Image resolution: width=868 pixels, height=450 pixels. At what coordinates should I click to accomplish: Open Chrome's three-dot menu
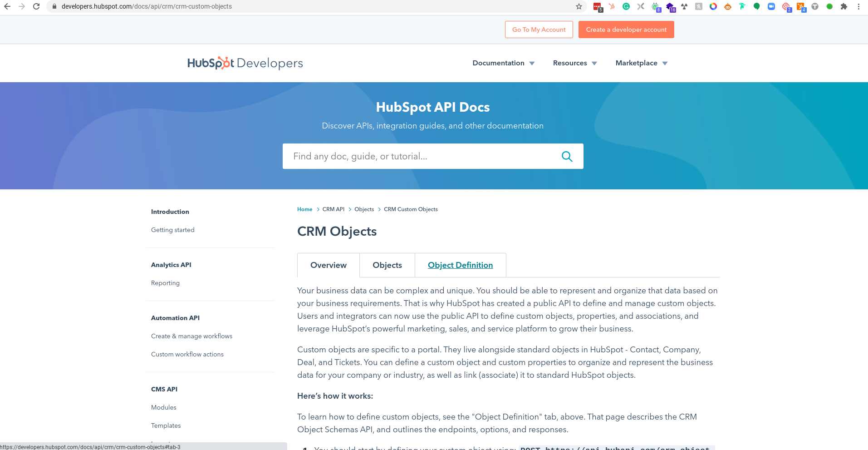tap(858, 6)
